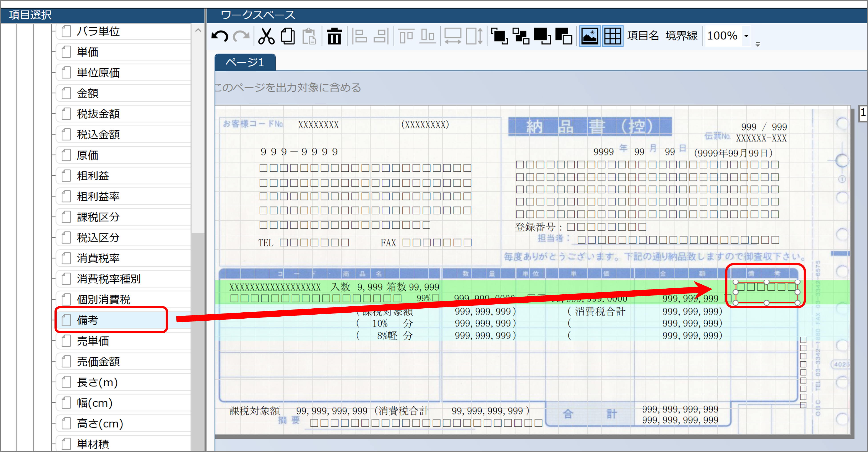Select 単材積 item

click(123, 444)
